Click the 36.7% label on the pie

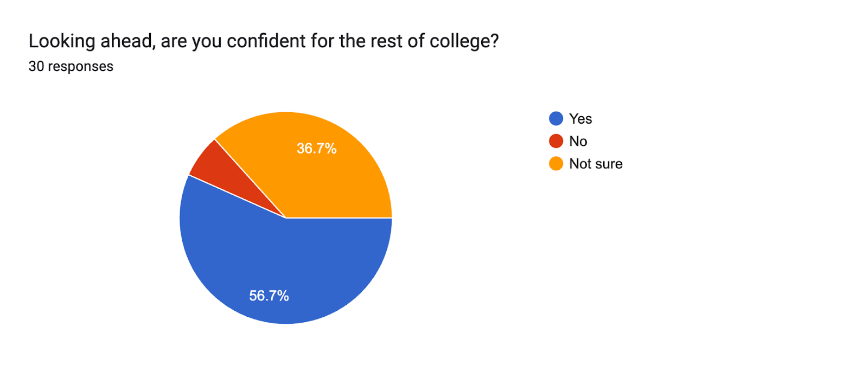[317, 149]
